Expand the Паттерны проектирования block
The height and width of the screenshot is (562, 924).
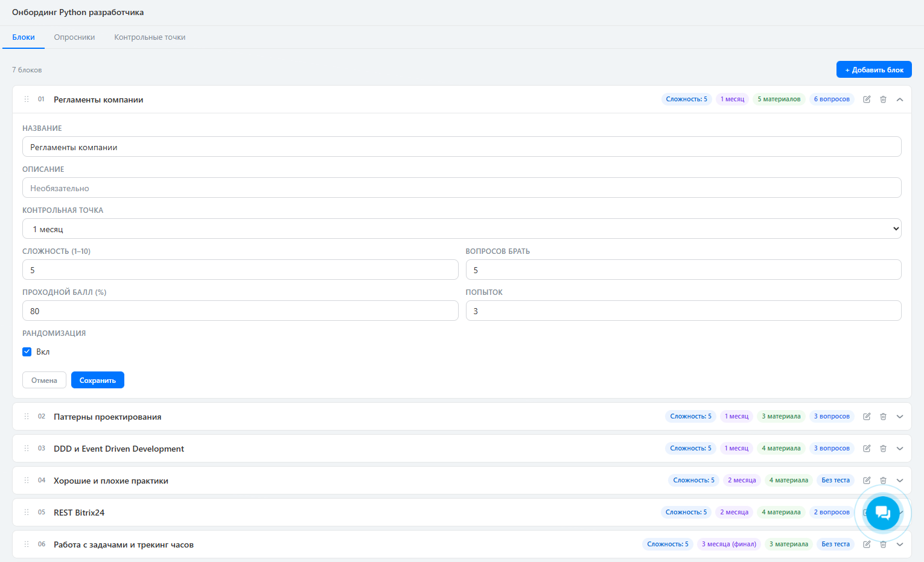899,417
